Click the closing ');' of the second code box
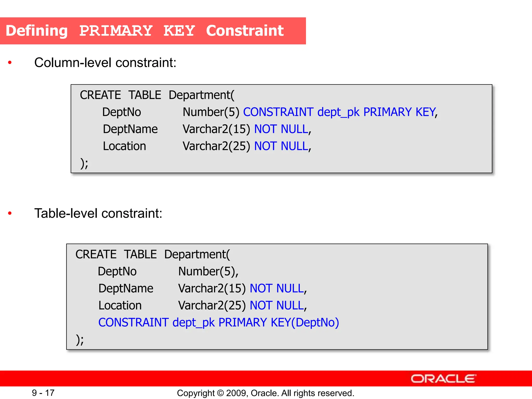The height and width of the screenshot is (399, 532). [x=80, y=340]
